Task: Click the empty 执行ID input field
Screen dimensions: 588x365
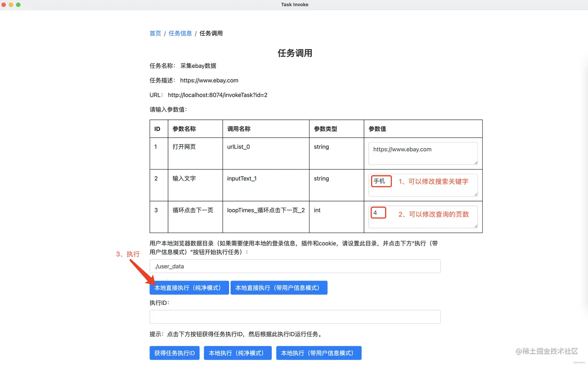Action: (295, 317)
